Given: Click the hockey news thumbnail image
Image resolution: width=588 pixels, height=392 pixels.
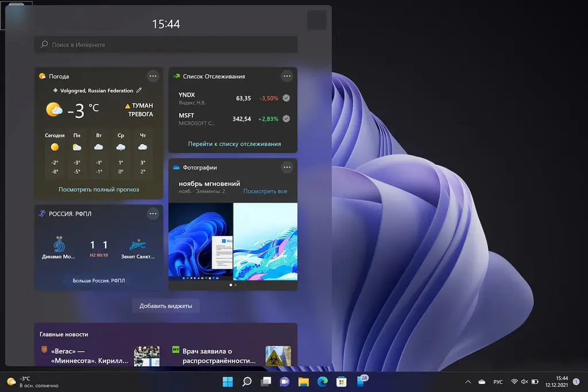Looking at the screenshot, I should click(x=146, y=356).
